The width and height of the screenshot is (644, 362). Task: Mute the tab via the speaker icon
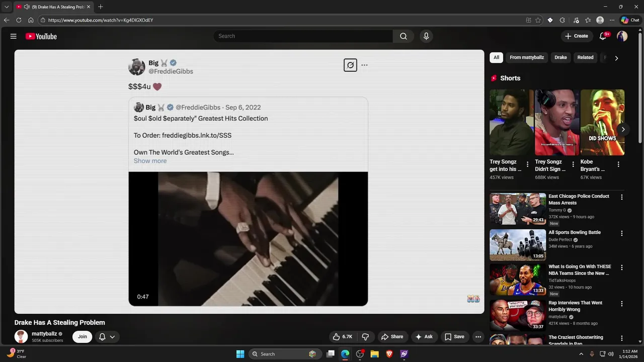coord(27,7)
